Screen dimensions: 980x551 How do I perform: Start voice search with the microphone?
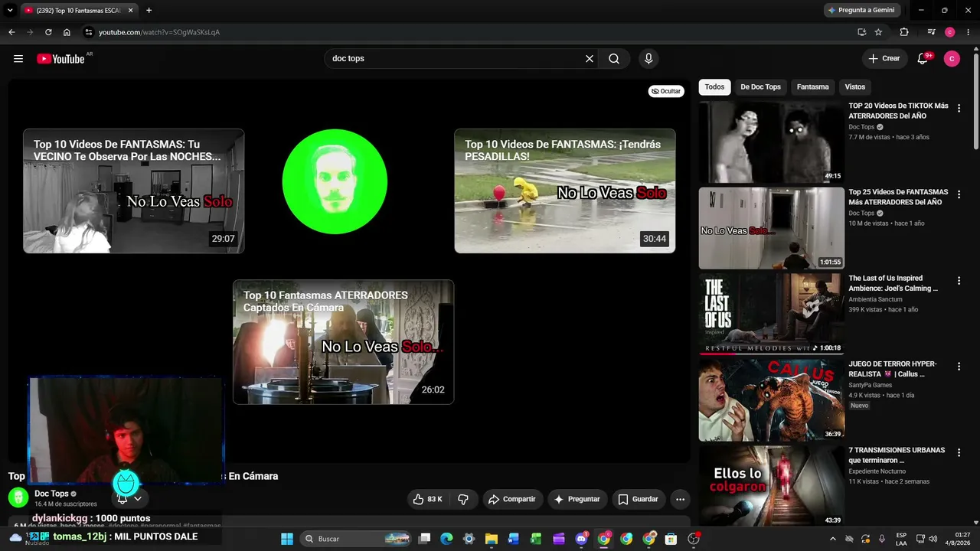[x=648, y=59]
